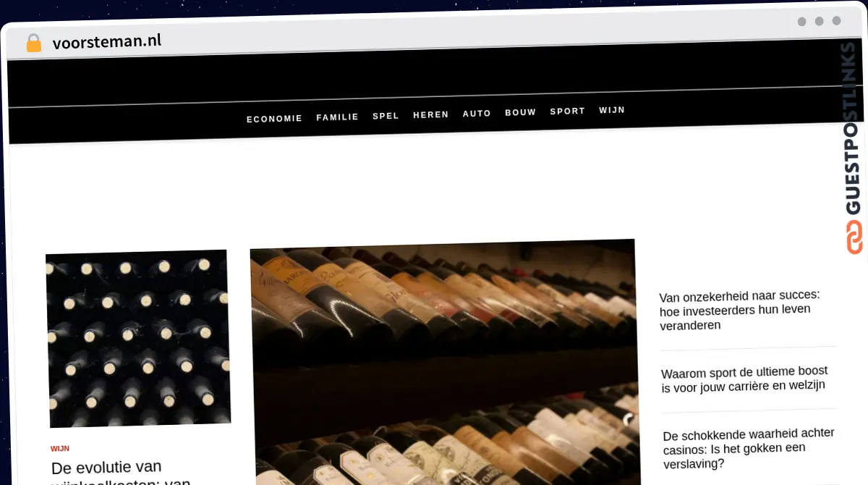868x485 pixels.
Task: Open the Economie menu item
Action: pos(274,119)
